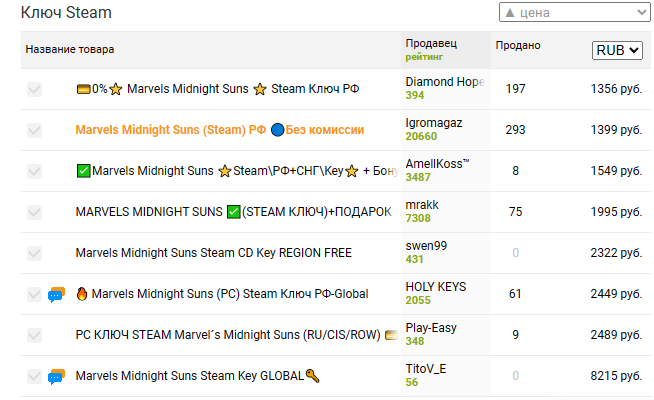The width and height of the screenshot is (654, 400).
Task: Click the 8215 руб. price of TitoV_E
Action: point(616,376)
